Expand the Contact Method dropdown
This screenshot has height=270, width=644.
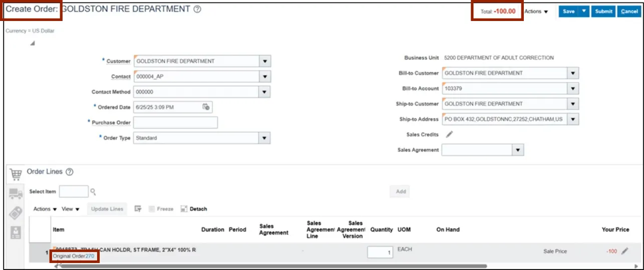(x=265, y=92)
